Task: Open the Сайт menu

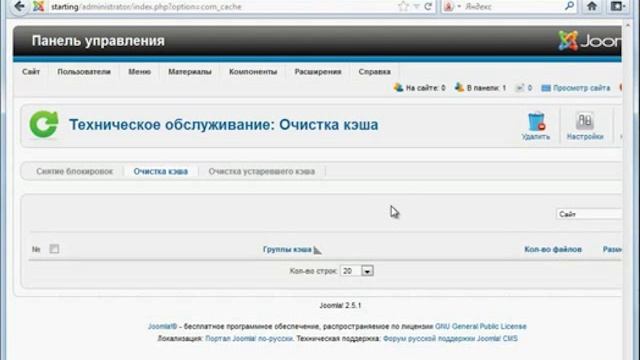Action: click(31, 72)
